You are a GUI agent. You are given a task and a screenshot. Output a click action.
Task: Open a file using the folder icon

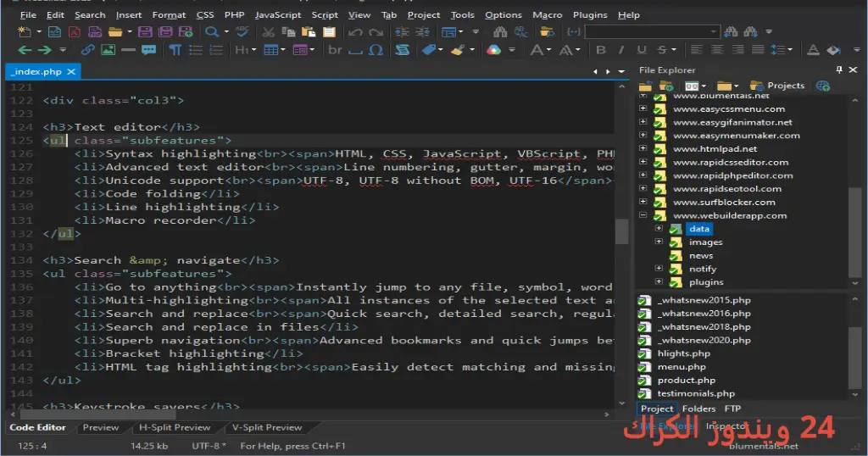tap(115, 32)
